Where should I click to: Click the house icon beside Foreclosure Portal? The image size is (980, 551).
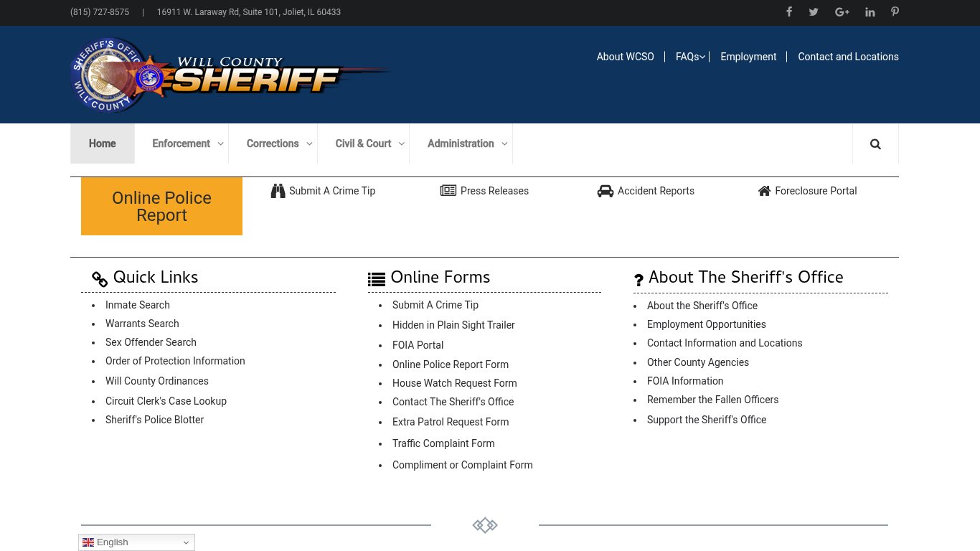click(x=764, y=191)
